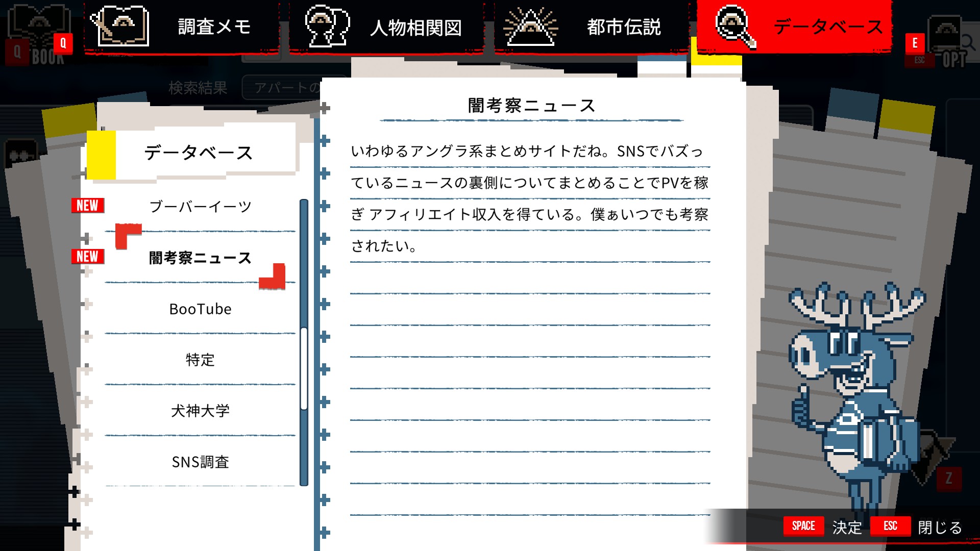Click the database list scrollbar thumb
The image size is (980, 551).
pyautogui.click(x=304, y=368)
